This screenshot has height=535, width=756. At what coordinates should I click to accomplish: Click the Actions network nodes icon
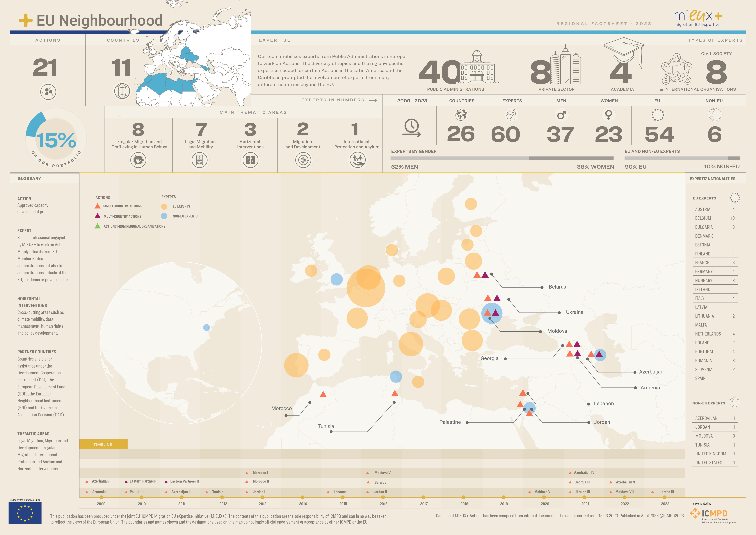(48, 92)
